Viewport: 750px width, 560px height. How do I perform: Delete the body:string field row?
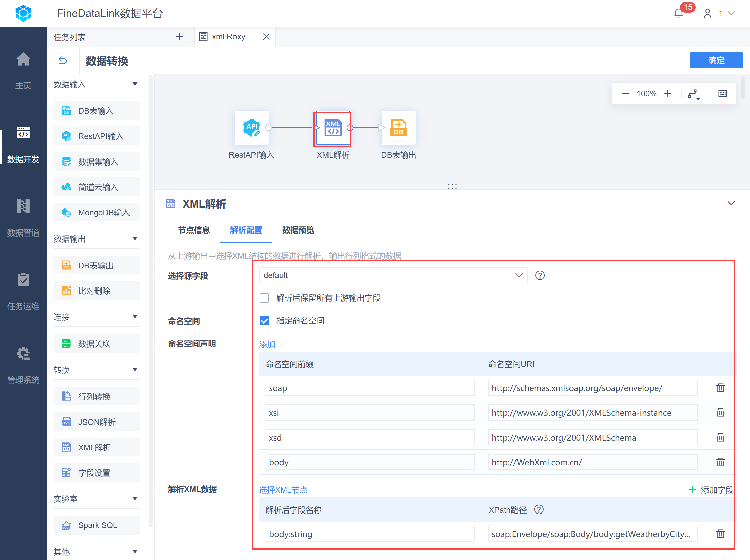click(x=720, y=534)
